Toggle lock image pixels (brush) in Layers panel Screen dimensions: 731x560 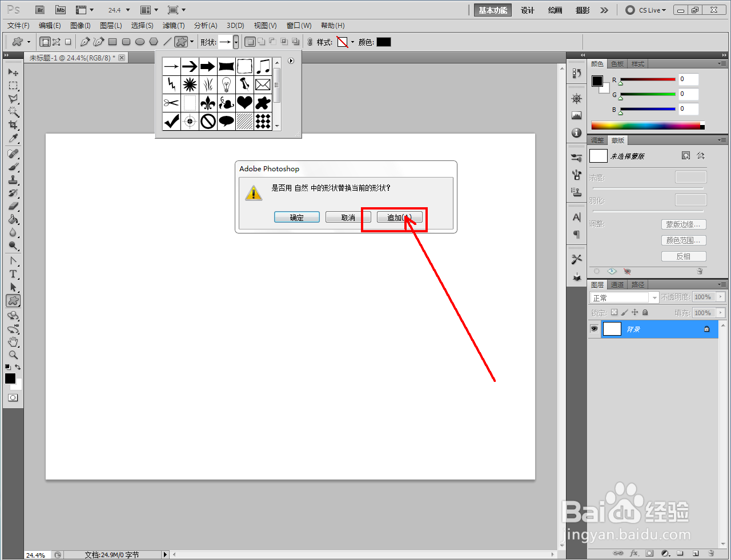624,312
